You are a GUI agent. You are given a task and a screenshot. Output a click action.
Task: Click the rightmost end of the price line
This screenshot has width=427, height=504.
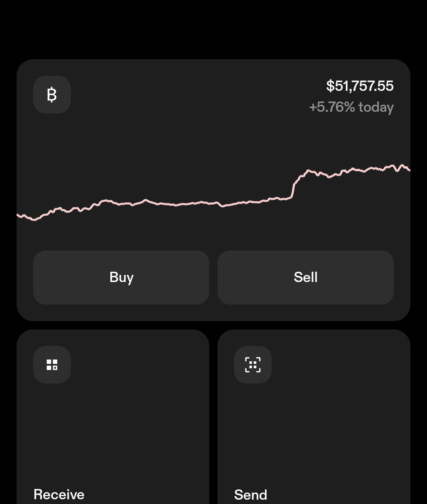[408, 169]
